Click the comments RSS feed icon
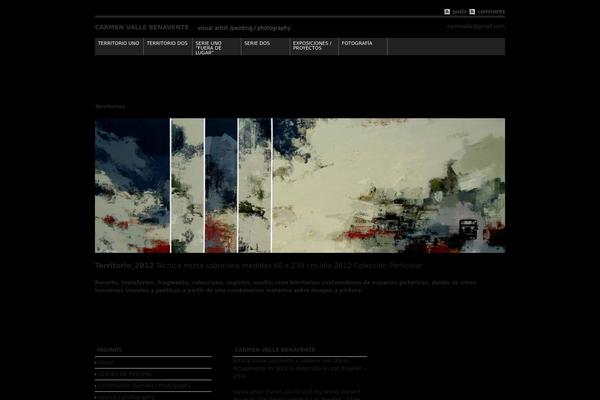 472,11
